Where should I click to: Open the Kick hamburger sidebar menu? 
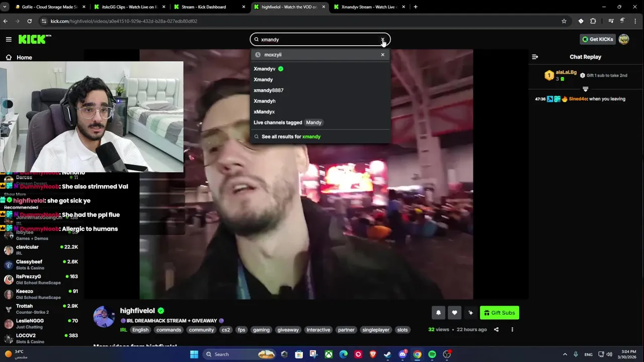[9, 39]
